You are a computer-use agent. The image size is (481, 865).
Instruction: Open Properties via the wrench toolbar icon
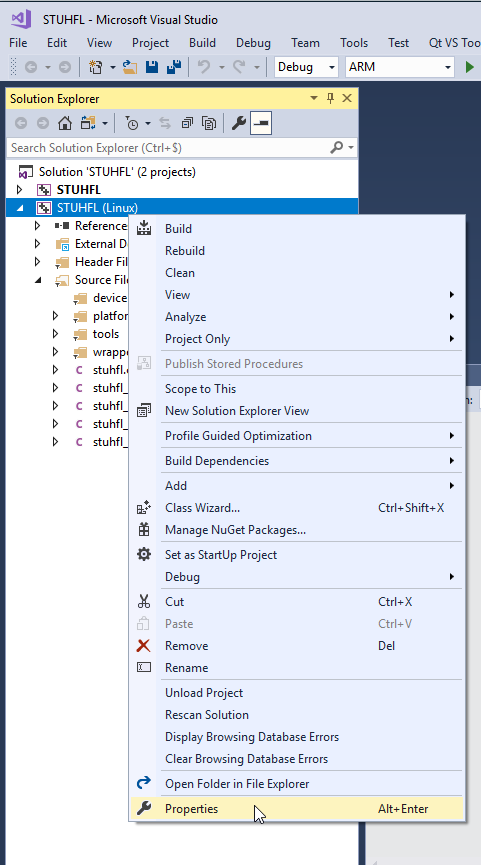tap(238, 123)
